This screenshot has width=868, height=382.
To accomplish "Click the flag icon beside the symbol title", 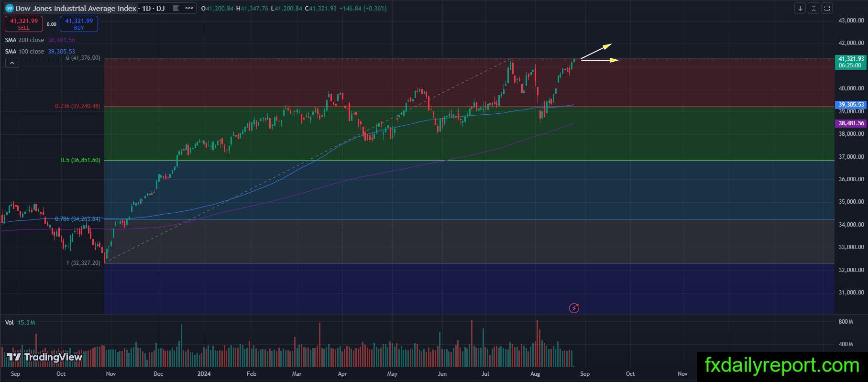I will pos(176,8).
